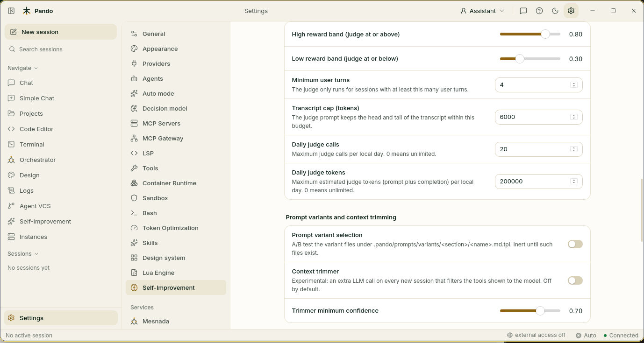
Task: Click the Settings button at sidebar bottom
Action: 61,318
